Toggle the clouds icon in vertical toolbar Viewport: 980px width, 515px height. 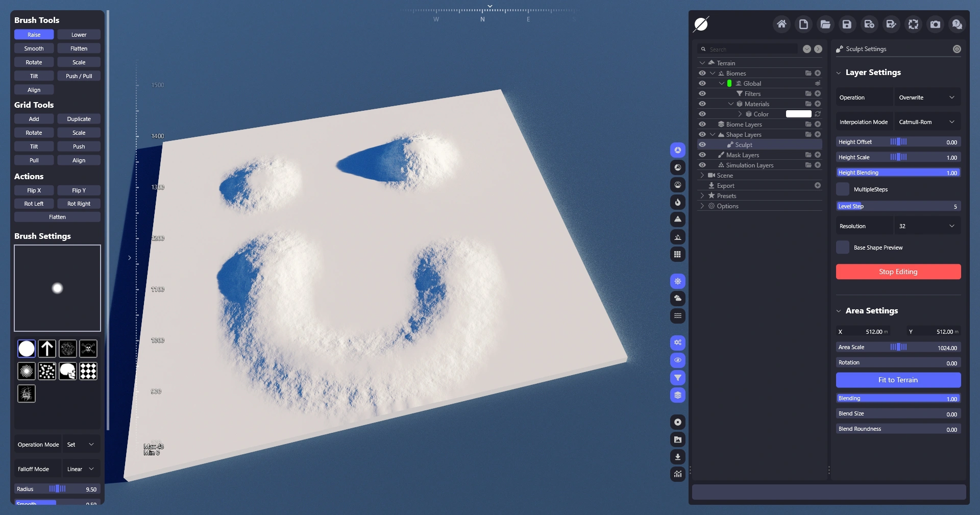678,299
